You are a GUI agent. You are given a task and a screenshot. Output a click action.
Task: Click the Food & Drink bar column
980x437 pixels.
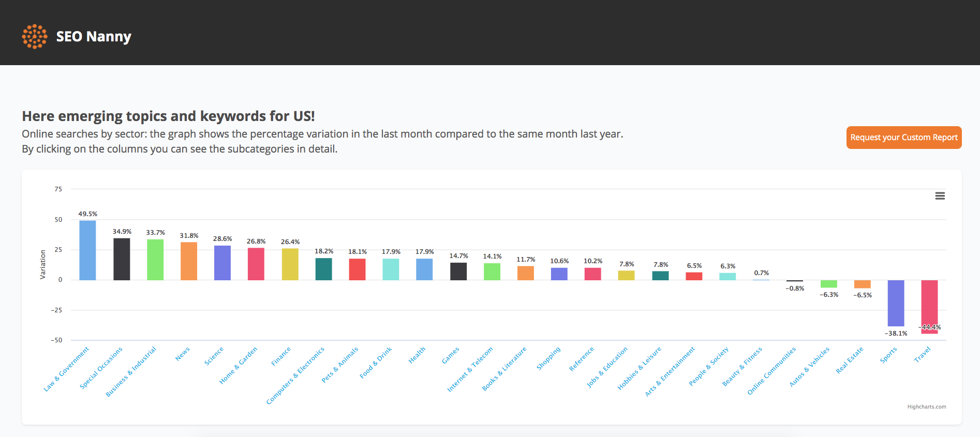tap(391, 269)
